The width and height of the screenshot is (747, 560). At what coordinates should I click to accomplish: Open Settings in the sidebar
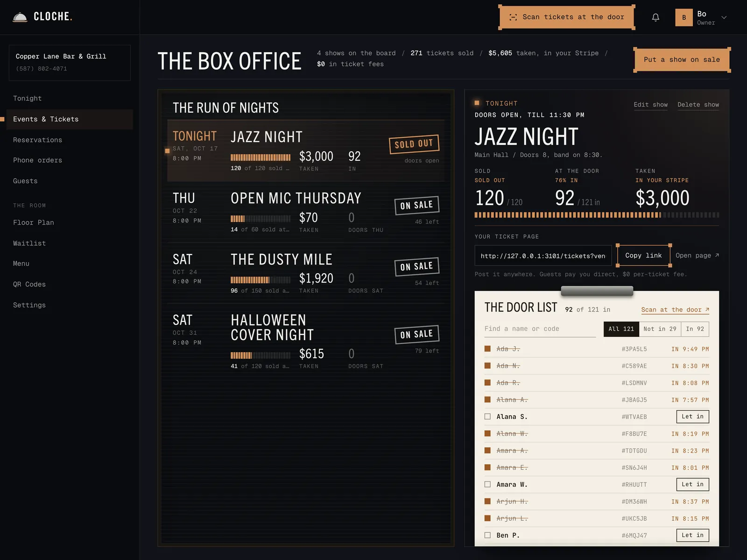70,305
